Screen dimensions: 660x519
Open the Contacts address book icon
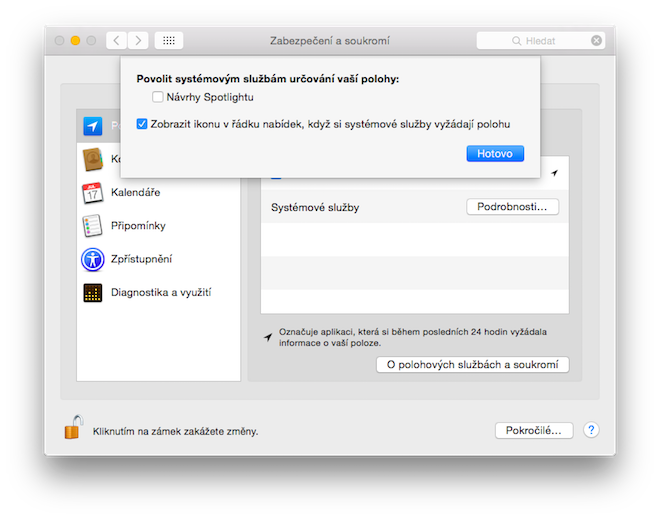tap(93, 160)
